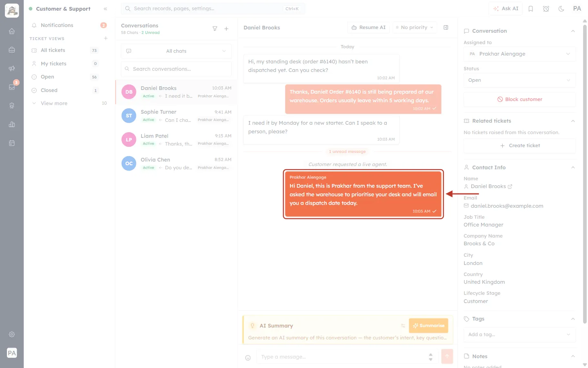Open Assigned to Prakhar Aiengage dropdown
Image resolution: width=588 pixels, height=368 pixels.
click(x=520, y=54)
